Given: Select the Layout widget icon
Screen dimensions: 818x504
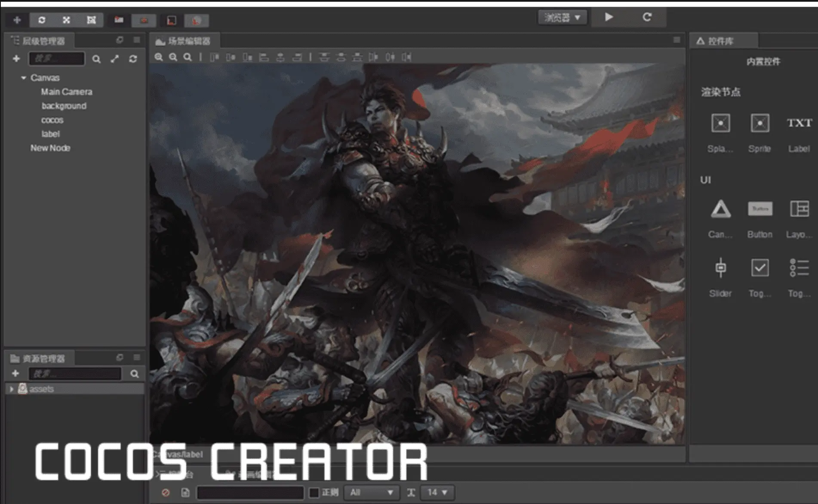Looking at the screenshot, I should click(800, 209).
